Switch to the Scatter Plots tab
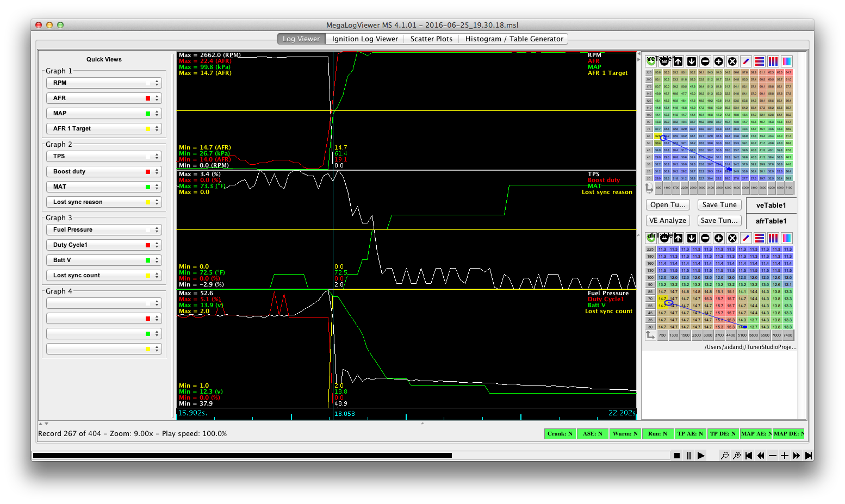This screenshot has width=845, height=504. pyautogui.click(x=431, y=39)
